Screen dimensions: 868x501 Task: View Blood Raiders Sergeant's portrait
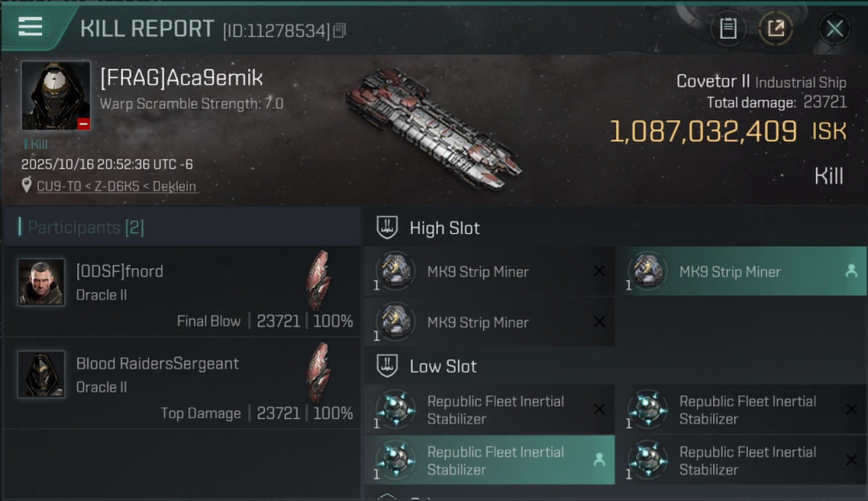41,374
